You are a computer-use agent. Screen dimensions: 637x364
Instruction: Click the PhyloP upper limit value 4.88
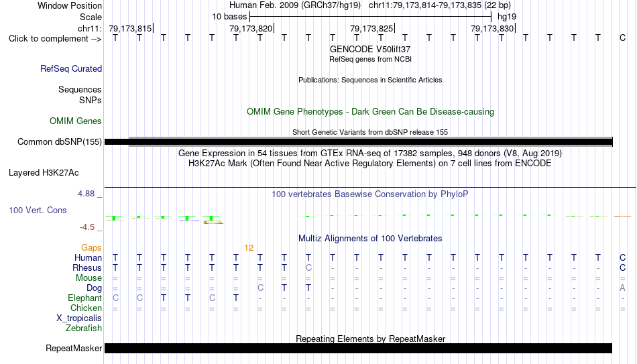[x=86, y=194]
